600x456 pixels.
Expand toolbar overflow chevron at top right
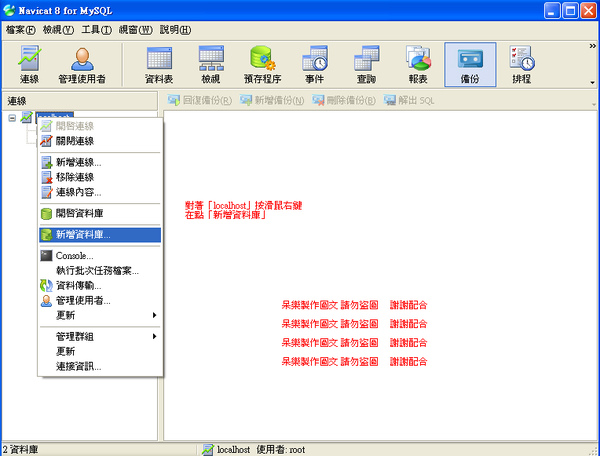pyautogui.click(x=592, y=46)
